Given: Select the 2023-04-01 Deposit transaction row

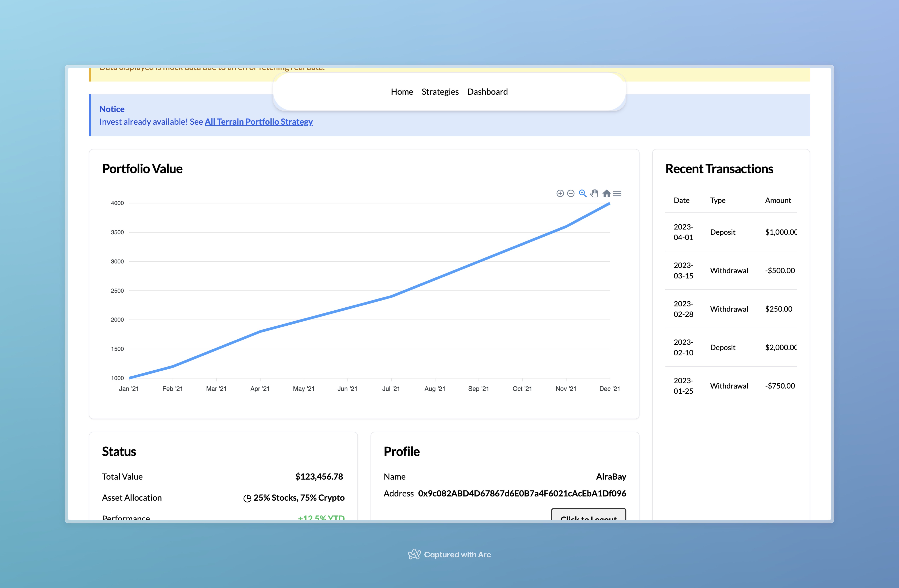Looking at the screenshot, I should (x=731, y=232).
